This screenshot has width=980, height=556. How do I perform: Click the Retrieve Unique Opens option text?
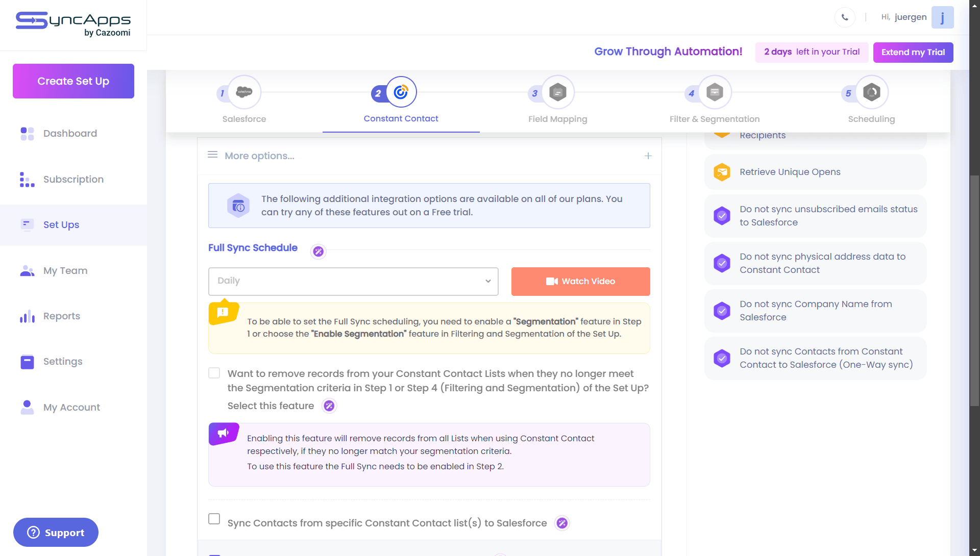[x=790, y=172]
